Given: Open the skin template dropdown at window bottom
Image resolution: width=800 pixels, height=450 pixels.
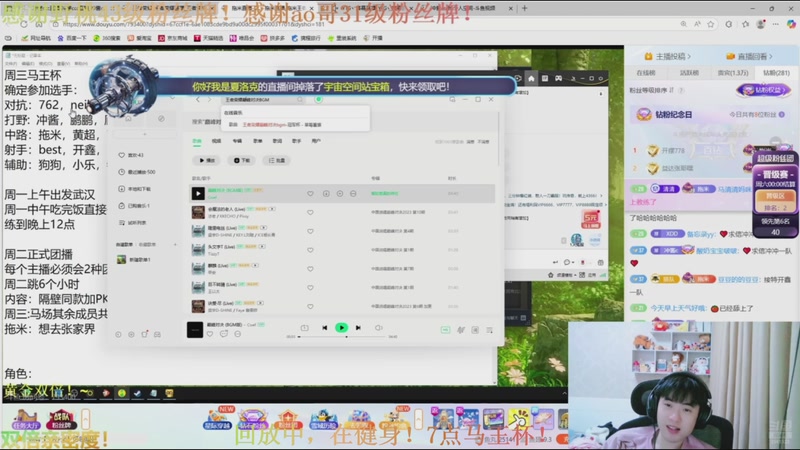Looking at the screenshot, I should point(565,275).
